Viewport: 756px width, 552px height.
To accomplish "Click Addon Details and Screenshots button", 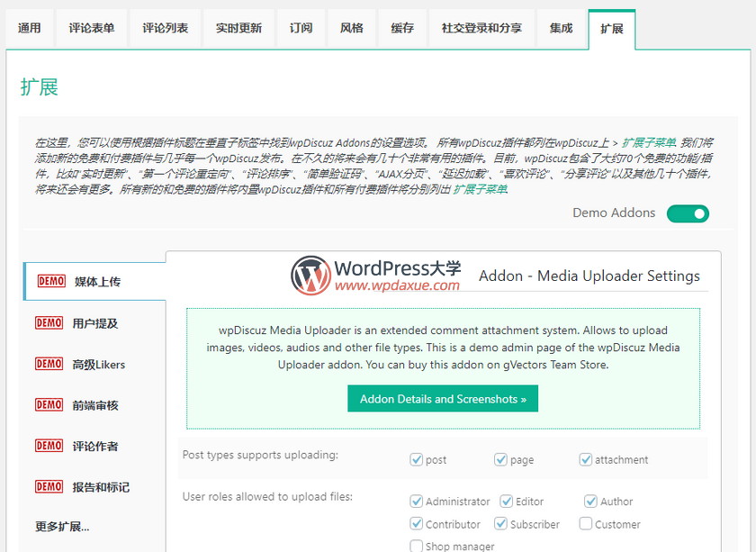I will (443, 399).
